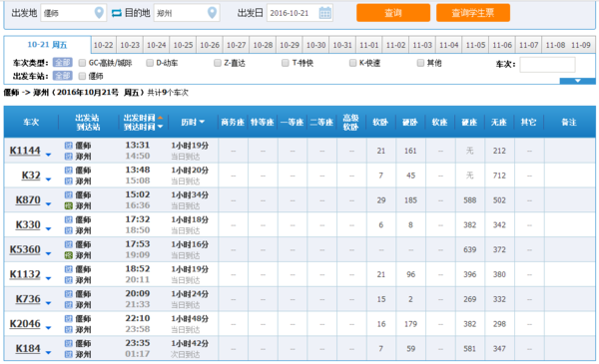
Task: Select 全部 for train type filter
Action: [62, 63]
